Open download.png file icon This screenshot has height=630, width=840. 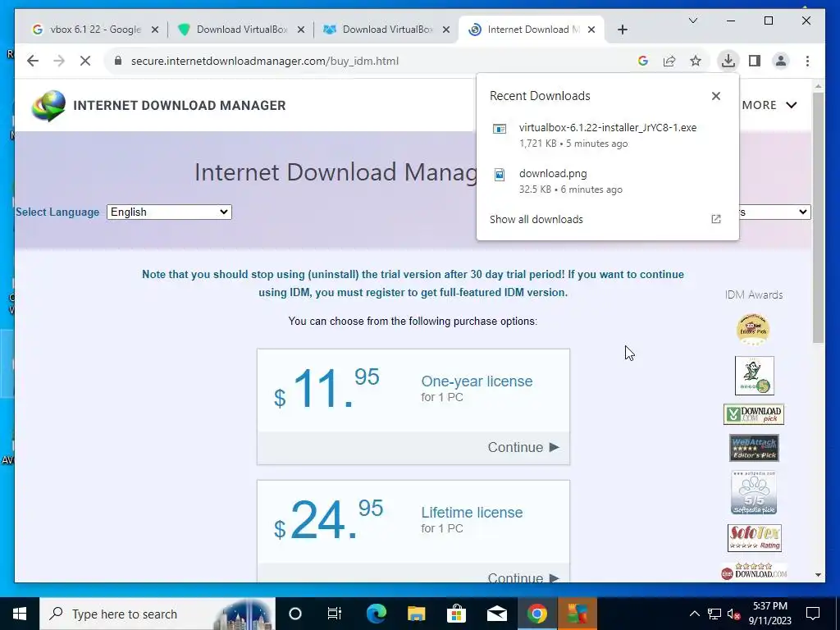coord(500,175)
